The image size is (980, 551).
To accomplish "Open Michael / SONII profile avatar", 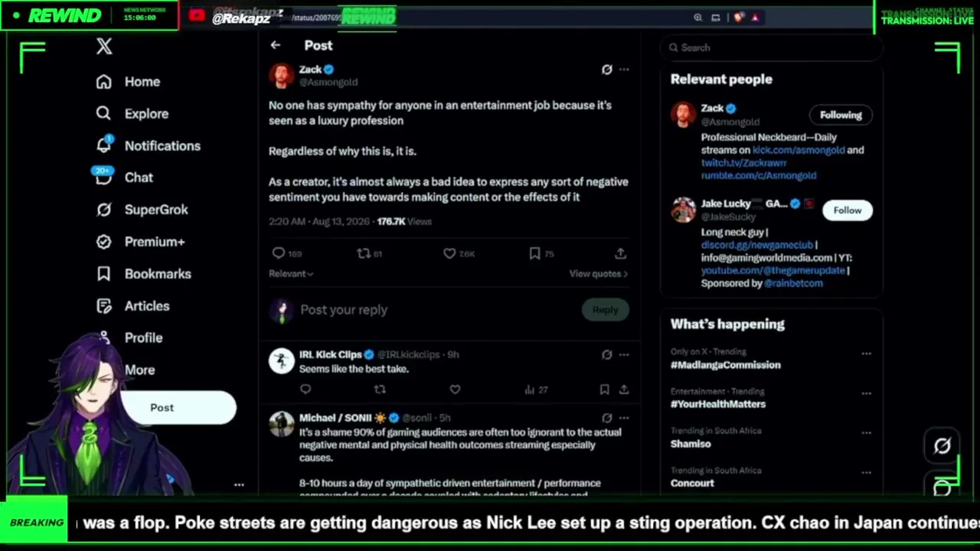I will click(x=281, y=424).
